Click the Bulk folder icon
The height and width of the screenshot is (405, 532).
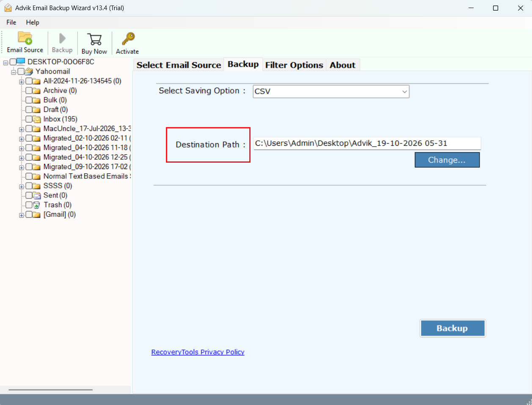[37, 100]
